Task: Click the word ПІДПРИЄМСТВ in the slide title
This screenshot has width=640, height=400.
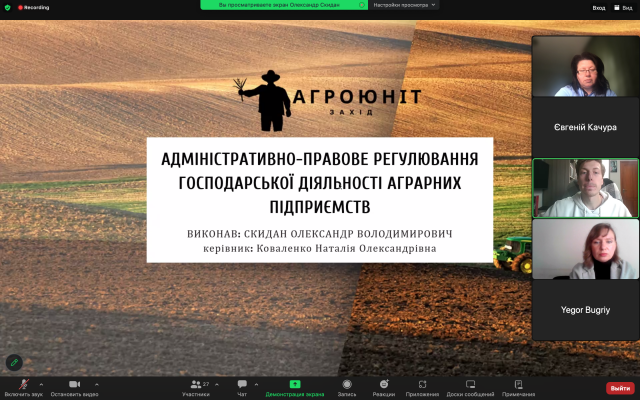Action: pyautogui.click(x=320, y=207)
